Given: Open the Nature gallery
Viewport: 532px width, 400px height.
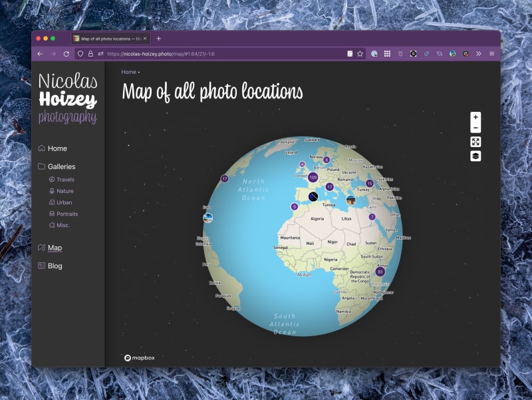Looking at the screenshot, I should point(65,191).
